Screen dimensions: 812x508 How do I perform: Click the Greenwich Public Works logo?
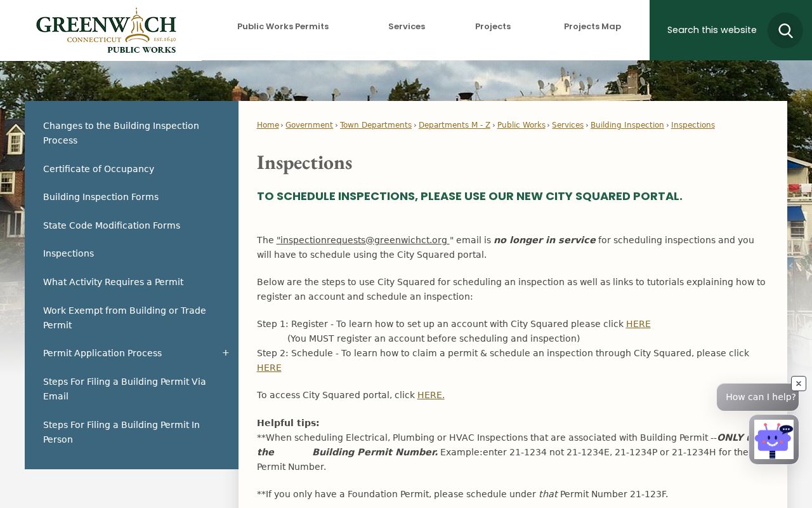[x=106, y=30]
